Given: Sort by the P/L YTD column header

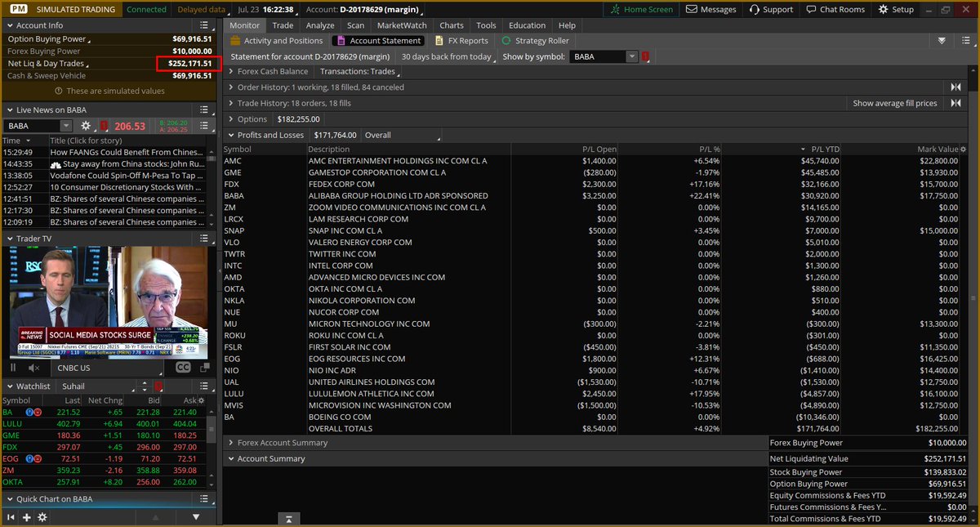Looking at the screenshot, I should click(825, 150).
